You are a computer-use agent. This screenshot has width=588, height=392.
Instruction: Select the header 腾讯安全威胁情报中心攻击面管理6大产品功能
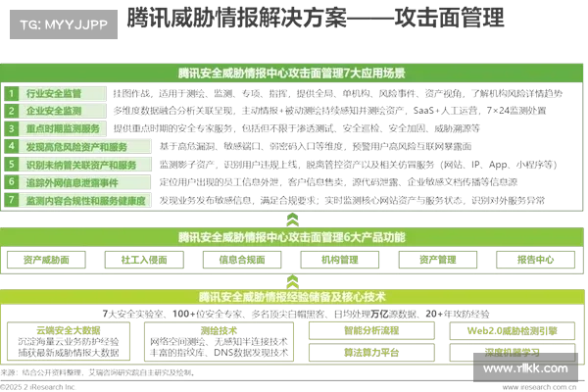[292, 237]
